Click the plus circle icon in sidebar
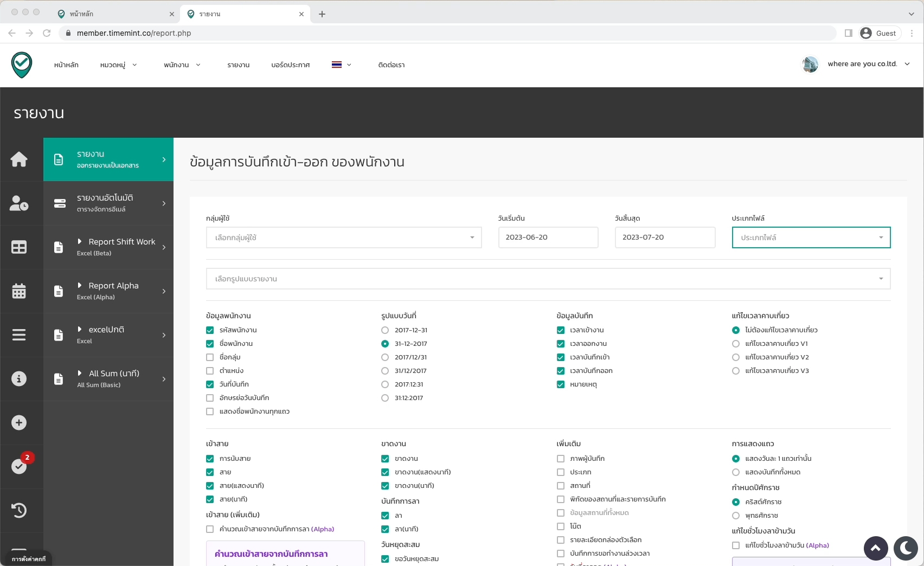 click(x=19, y=423)
